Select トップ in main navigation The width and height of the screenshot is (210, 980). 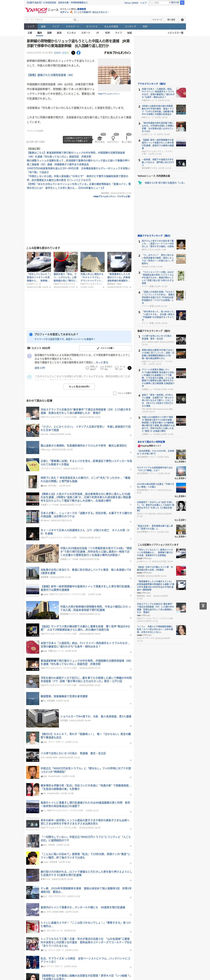[x=31, y=27]
